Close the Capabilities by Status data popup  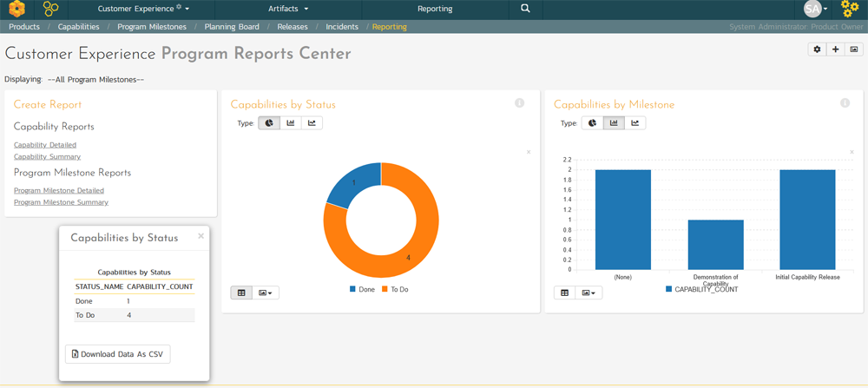pos(201,235)
